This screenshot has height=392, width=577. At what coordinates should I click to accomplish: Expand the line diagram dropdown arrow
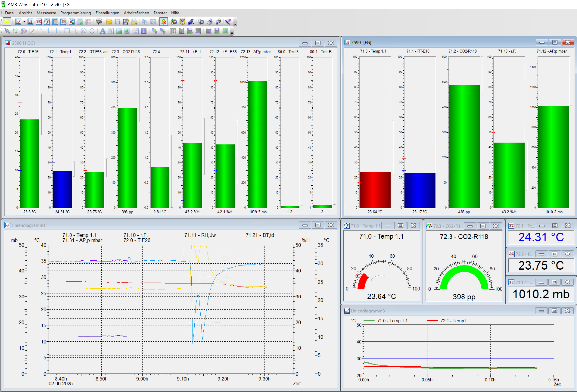click(24, 22)
